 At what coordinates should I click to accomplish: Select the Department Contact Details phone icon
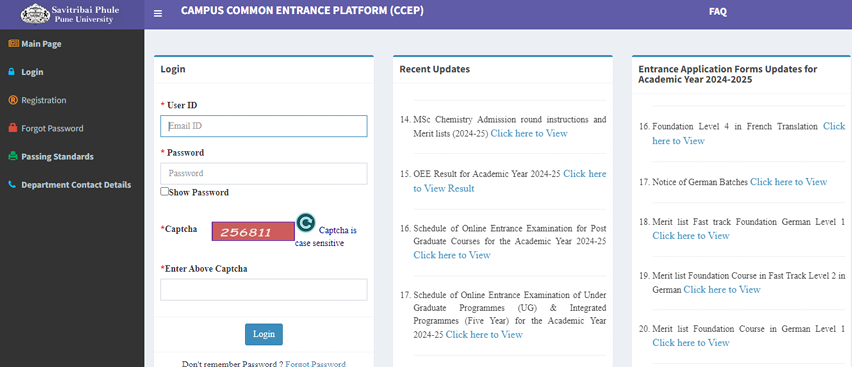pyautogui.click(x=12, y=185)
